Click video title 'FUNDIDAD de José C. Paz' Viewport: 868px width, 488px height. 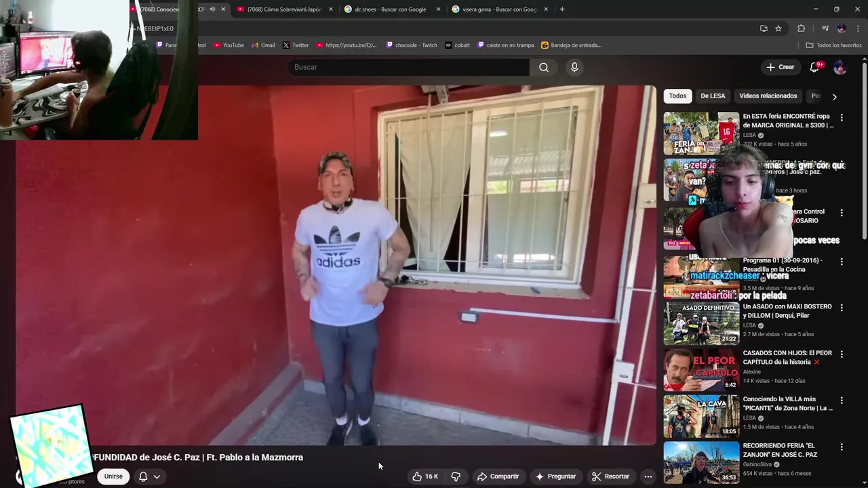197,457
